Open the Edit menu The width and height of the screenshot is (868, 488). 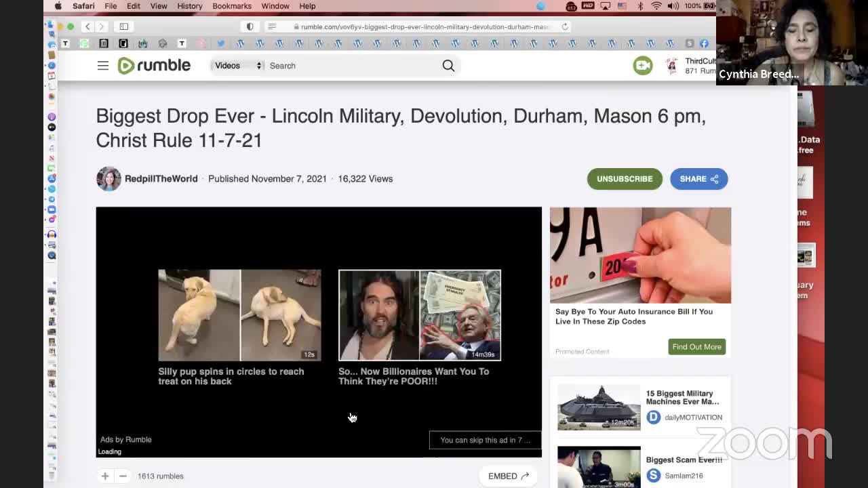click(x=134, y=6)
